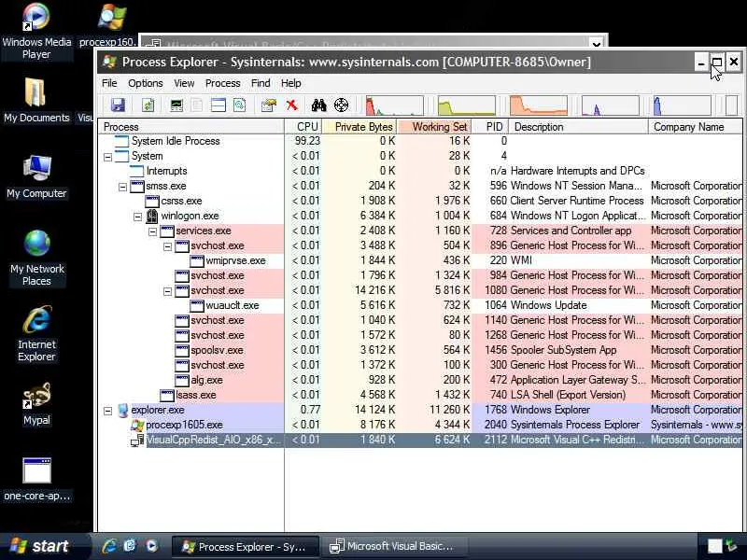The height and width of the screenshot is (560, 747).
Task: Open System Information toolbar icon
Action: [x=176, y=105]
